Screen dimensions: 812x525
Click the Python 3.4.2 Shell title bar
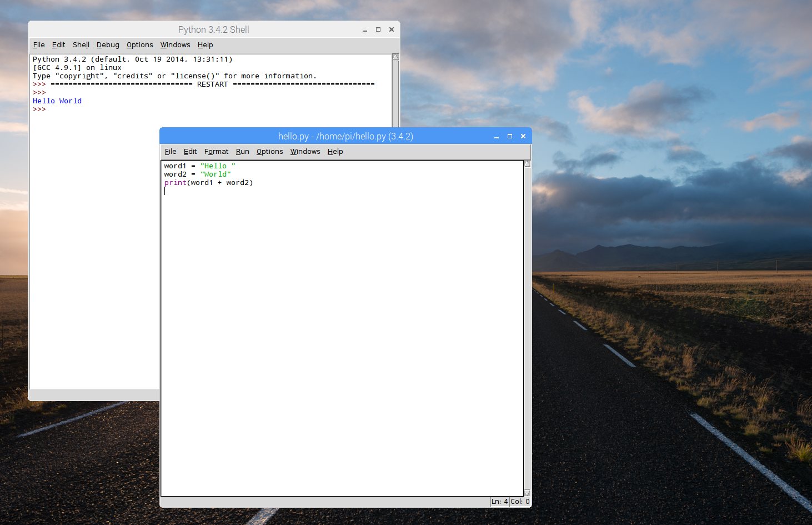click(213, 29)
